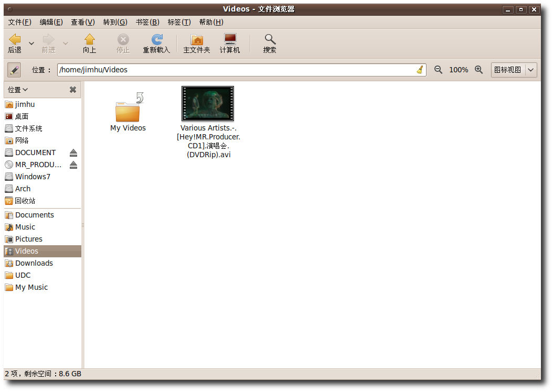
Task: Click the Various Artists avi file name
Action: (x=208, y=141)
